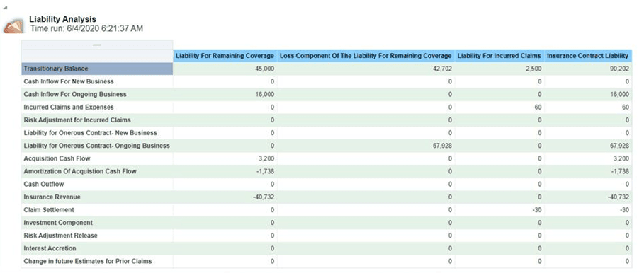This screenshot has height=273, width=644.
Task: Click the Cash Inflow For Ongoing Business row
Action: point(97,94)
